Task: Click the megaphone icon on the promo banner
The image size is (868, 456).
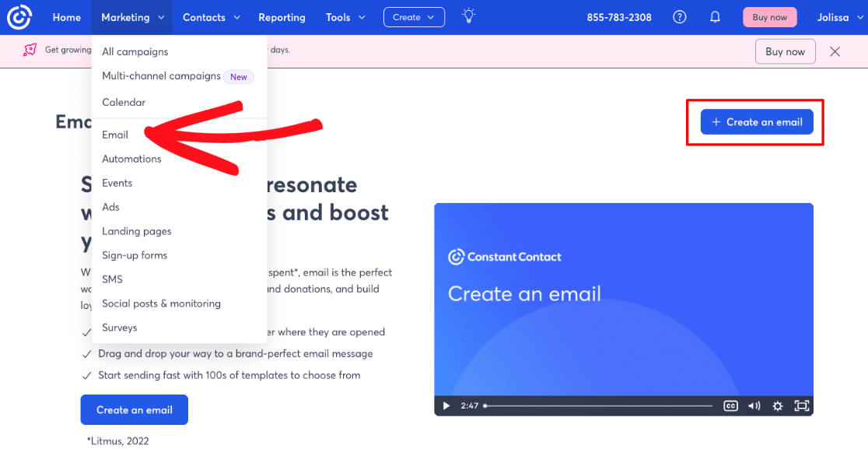Action: (x=31, y=49)
